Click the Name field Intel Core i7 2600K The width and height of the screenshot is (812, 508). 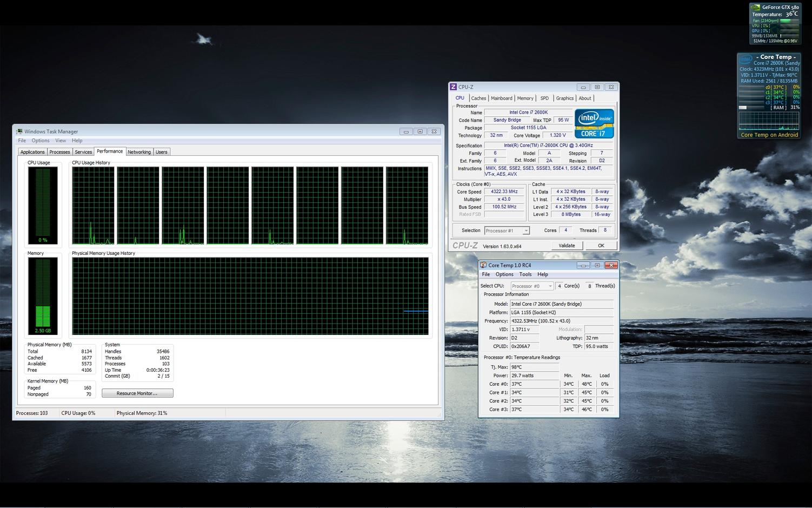[x=529, y=113]
